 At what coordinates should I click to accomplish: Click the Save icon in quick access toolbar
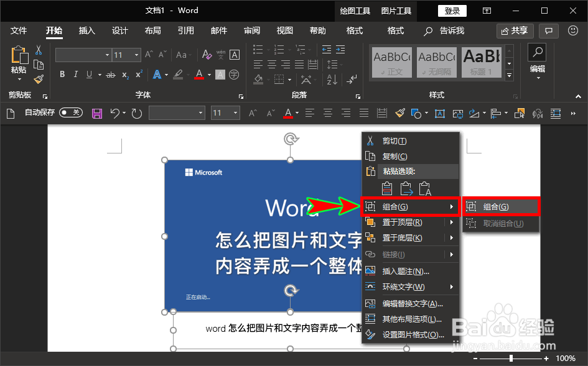(x=96, y=113)
